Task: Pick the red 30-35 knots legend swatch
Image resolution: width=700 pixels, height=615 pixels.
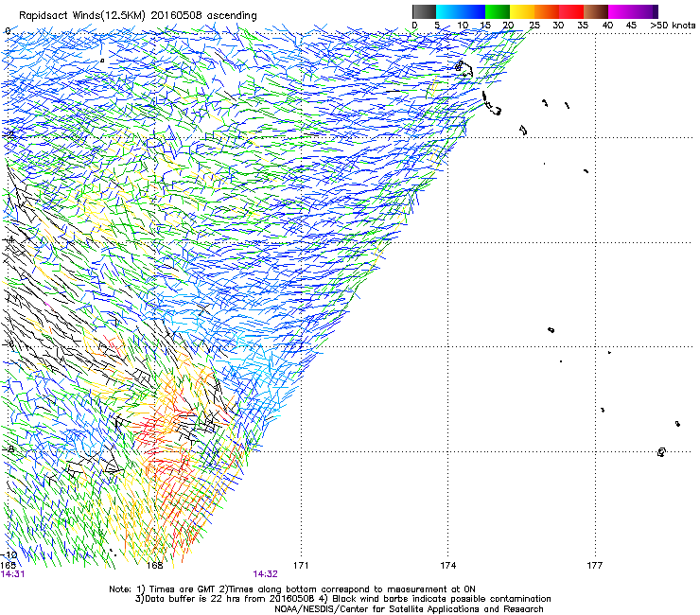Action: click(x=571, y=11)
